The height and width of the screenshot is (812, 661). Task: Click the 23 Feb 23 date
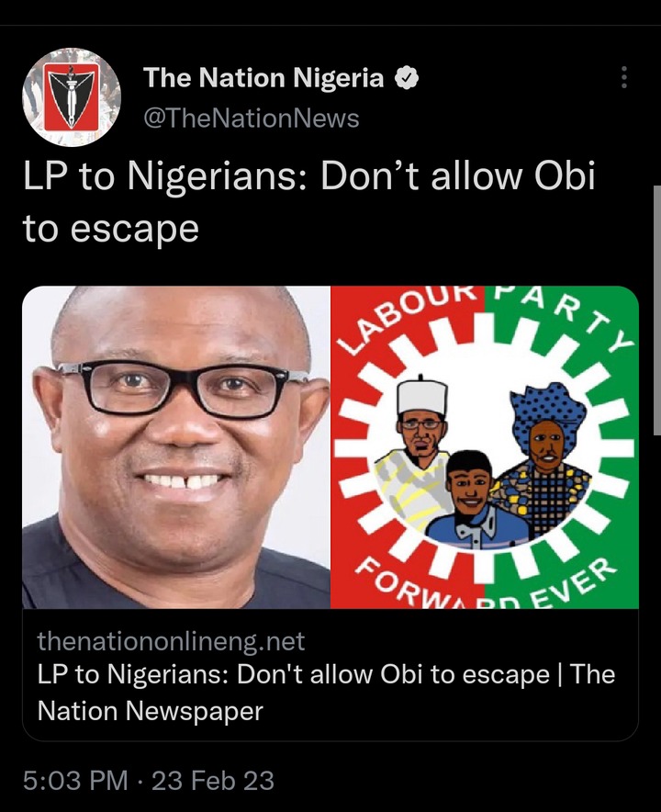[x=213, y=781]
